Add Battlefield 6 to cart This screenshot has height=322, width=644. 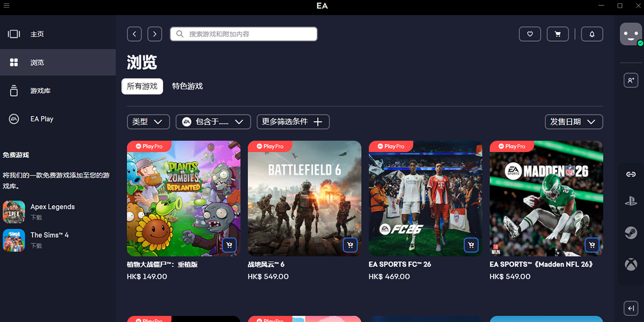(350, 245)
